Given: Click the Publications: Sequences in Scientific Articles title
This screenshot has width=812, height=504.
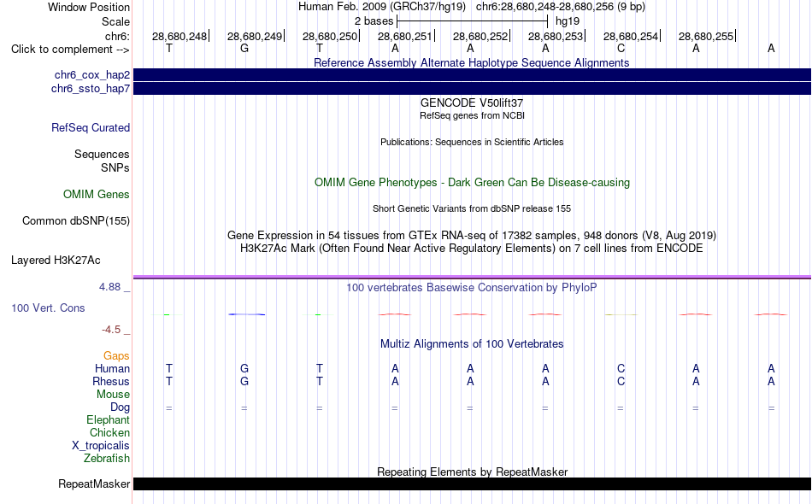Looking at the screenshot, I should 472,142.
